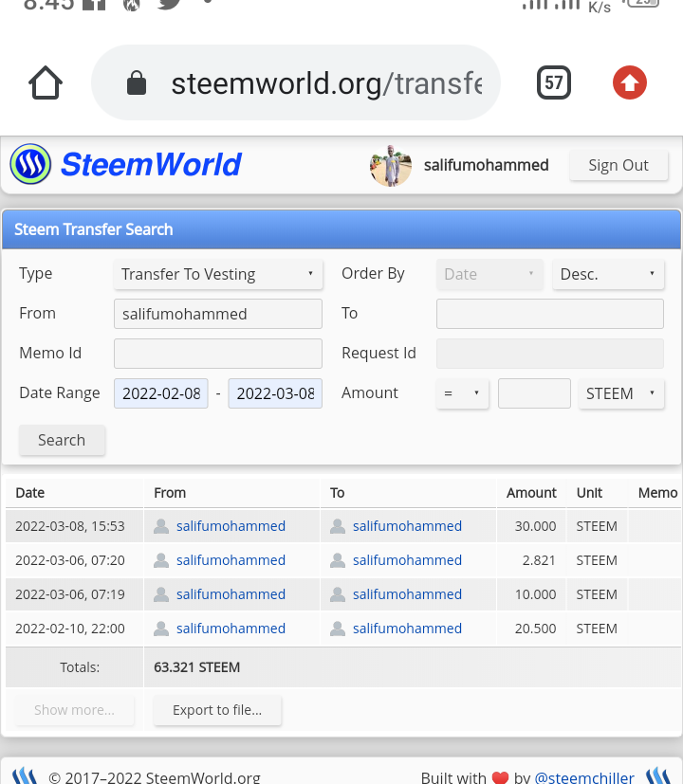Open the tab switcher showing 57
Image resolution: width=683 pixels, height=784 pixels.
(553, 82)
